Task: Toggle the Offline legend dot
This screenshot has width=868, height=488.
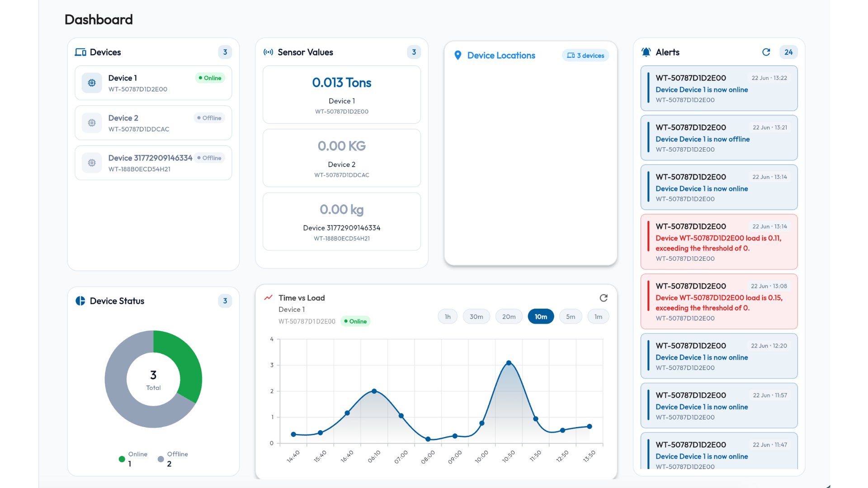Action: [x=160, y=459]
